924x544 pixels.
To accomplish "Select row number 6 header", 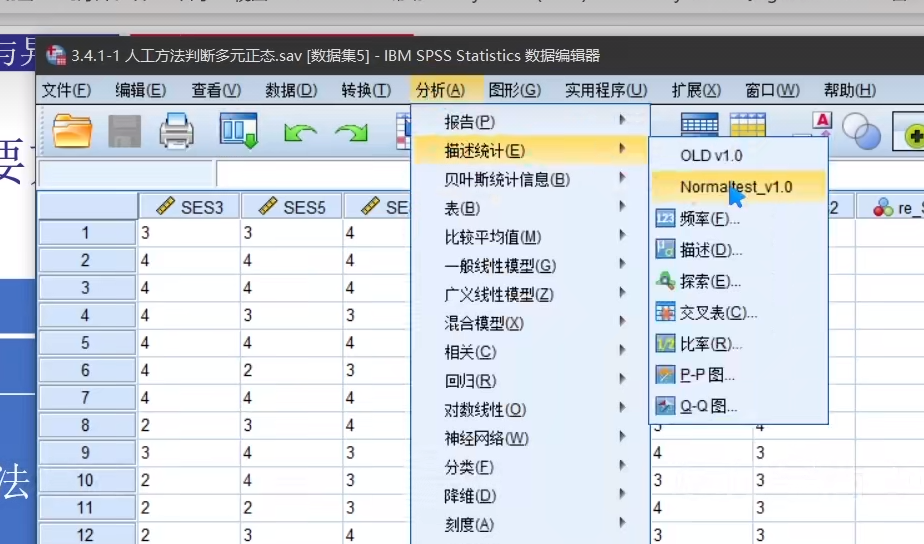I will pyautogui.click(x=87, y=370).
